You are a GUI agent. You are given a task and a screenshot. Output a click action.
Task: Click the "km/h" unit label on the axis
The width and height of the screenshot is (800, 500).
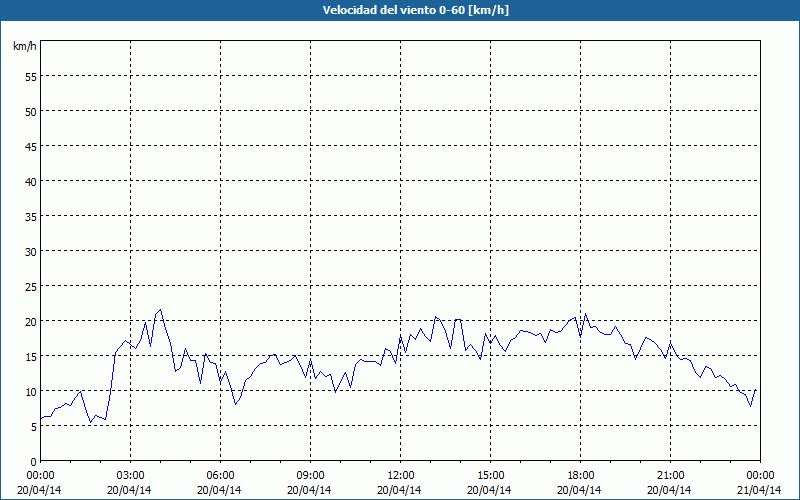coord(24,46)
